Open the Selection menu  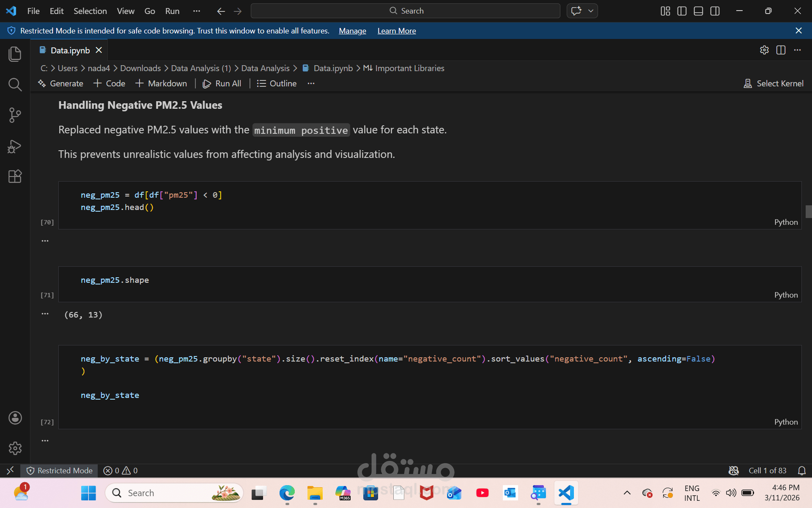click(90, 11)
